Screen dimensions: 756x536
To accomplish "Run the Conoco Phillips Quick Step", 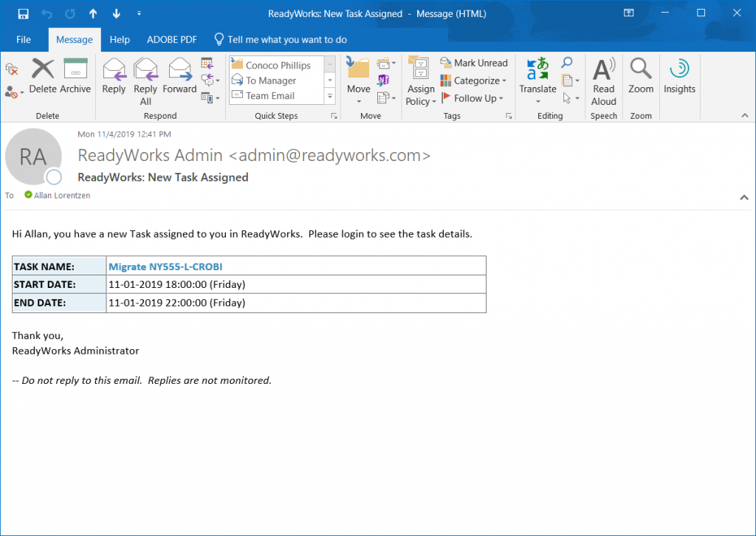I will [x=274, y=63].
